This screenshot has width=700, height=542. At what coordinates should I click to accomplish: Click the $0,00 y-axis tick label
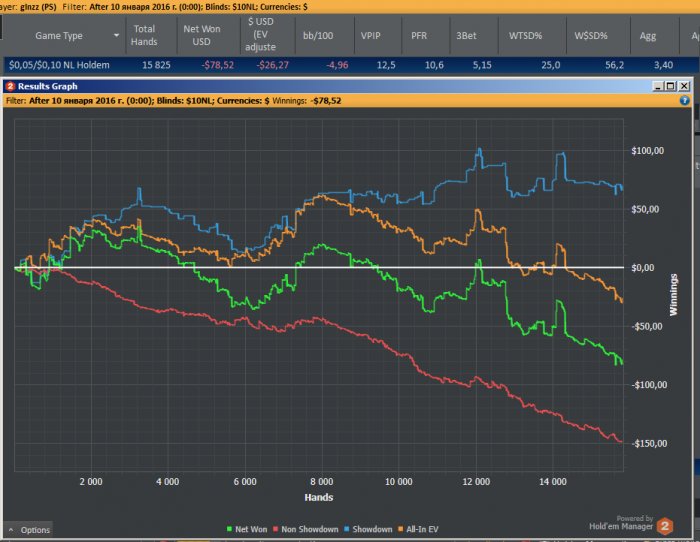coord(642,268)
